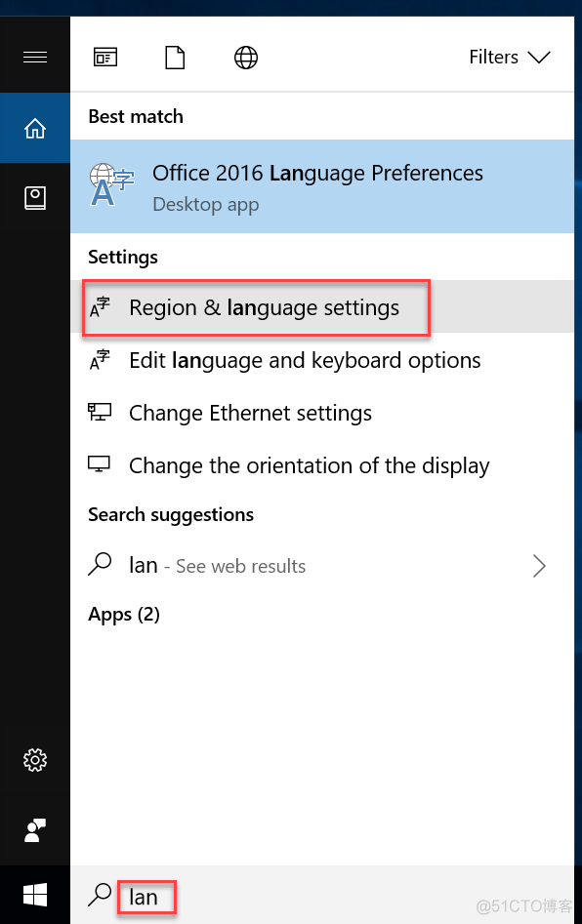Image resolution: width=582 pixels, height=924 pixels.
Task: Click the Windows Start button
Action: point(35,895)
